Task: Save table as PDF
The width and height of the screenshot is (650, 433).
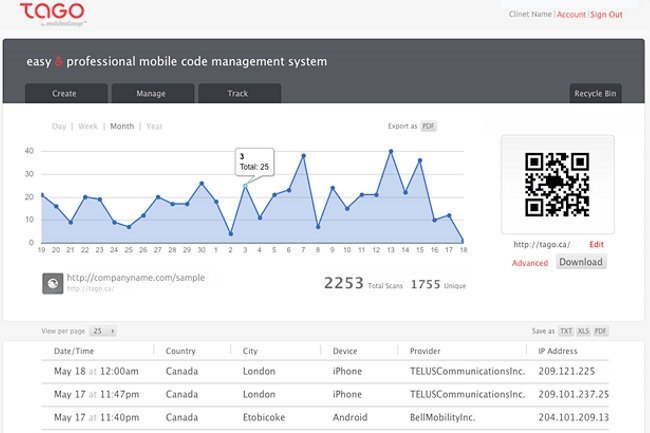Action: [600, 331]
